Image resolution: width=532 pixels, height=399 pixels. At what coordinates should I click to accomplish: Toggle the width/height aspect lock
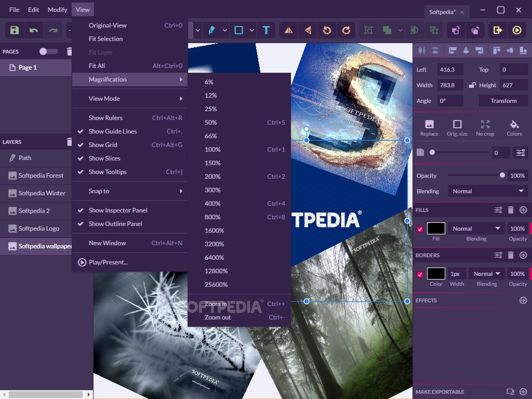pos(472,85)
